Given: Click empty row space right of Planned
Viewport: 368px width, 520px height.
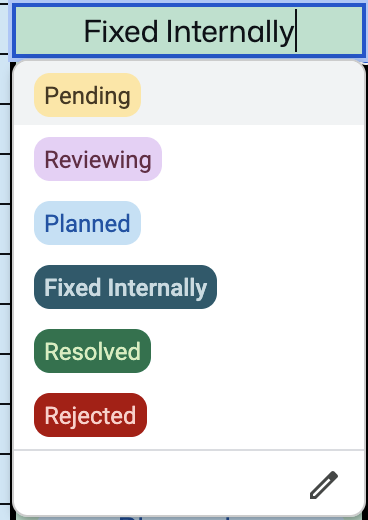Looking at the screenshot, I should pyautogui.click(x=253, y=223).
